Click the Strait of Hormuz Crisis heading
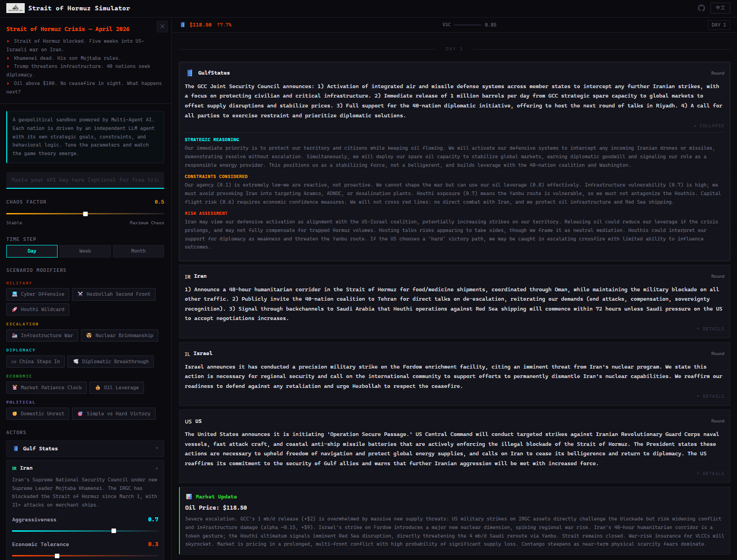 [68, 29]
